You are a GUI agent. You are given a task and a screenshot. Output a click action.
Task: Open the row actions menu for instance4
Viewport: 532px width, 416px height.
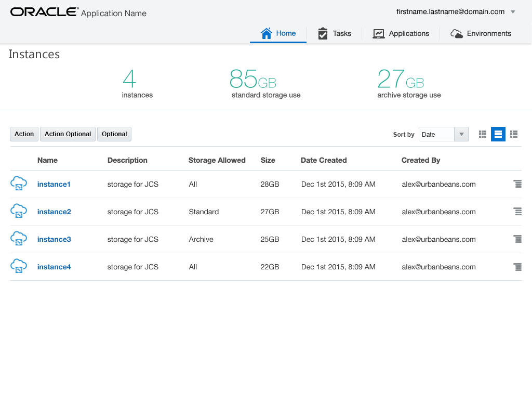point(517,267)
